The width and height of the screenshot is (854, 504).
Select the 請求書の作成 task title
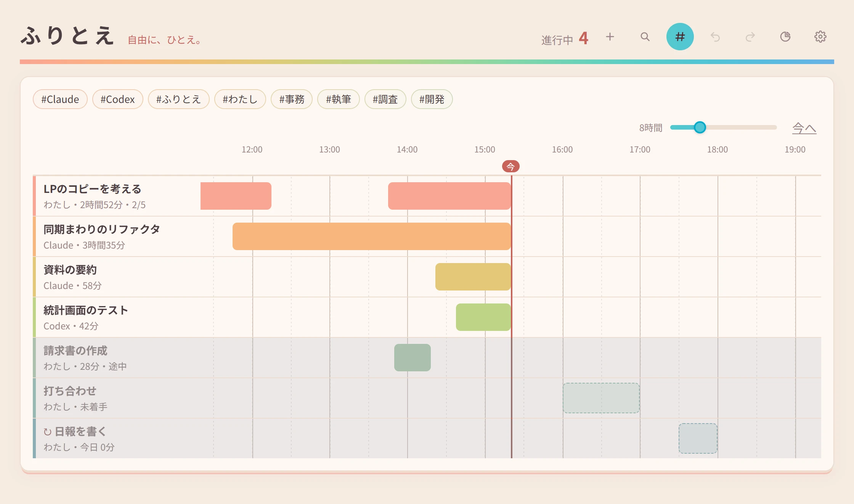pos(75,350)
